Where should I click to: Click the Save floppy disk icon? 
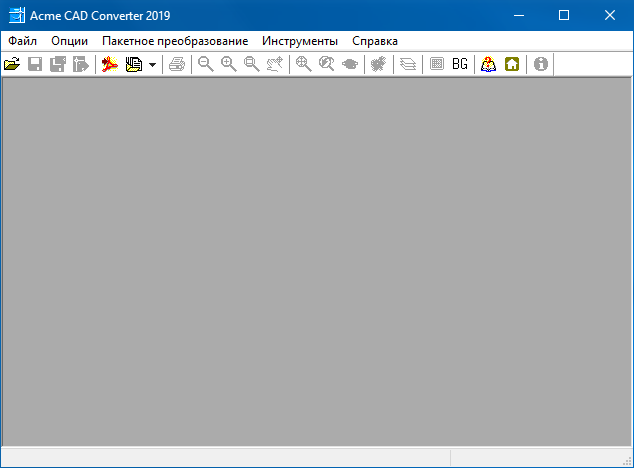(x=35, y=64)
